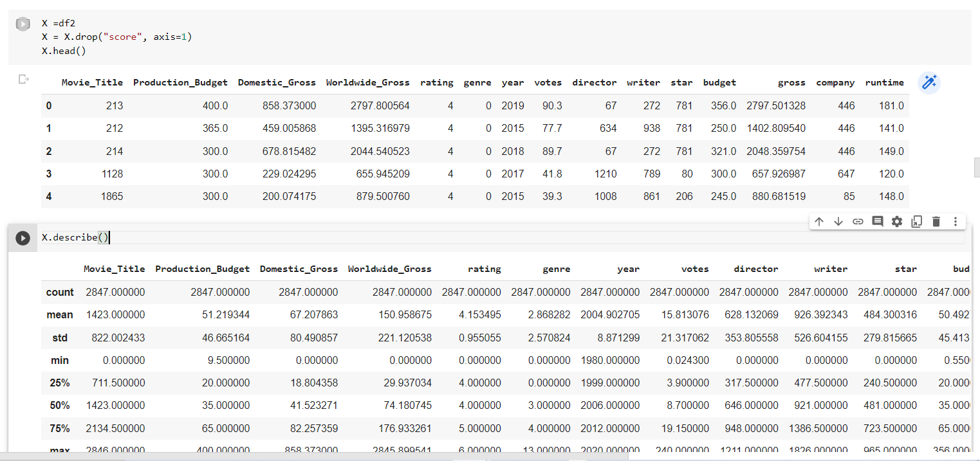Click mean value 51.219344
This screenshot has height=461, width=980.
(223, 314)
